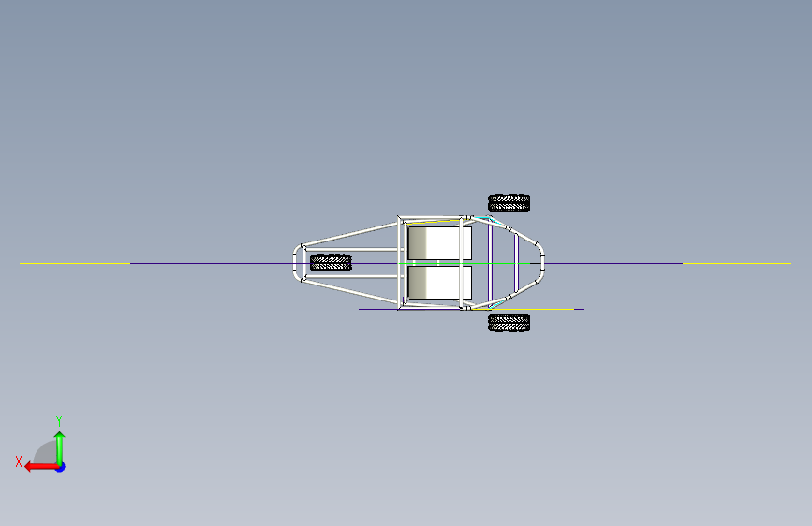Viewport: 812px width, 526px height.
Task: Click the green Y label above the triad
Action: click(x=59, y=421)
